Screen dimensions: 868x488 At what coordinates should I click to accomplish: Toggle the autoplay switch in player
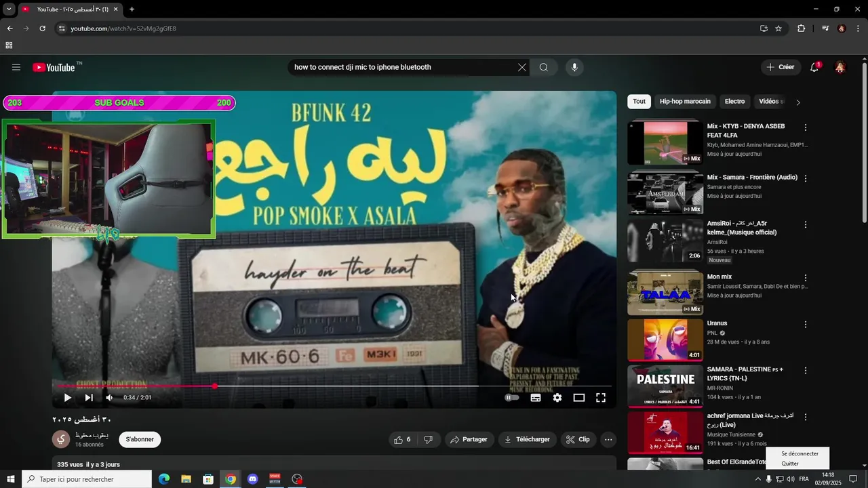tap(512, 398)
